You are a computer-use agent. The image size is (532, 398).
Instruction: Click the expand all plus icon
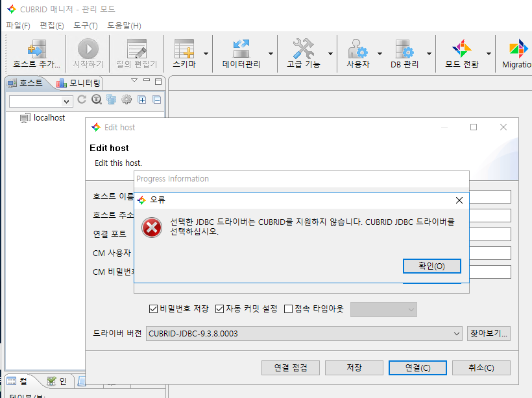coord(142,100)
